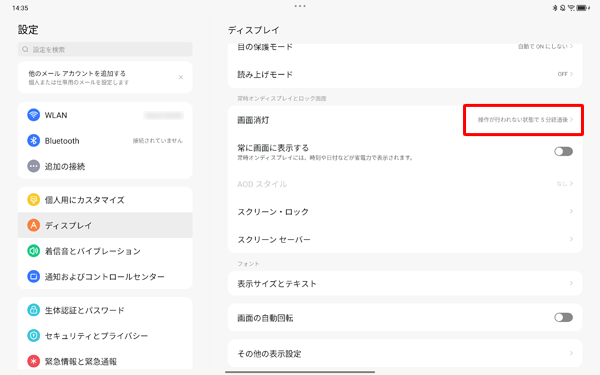Tap the bottom navigation gesture bar

(x=300, y=372)
